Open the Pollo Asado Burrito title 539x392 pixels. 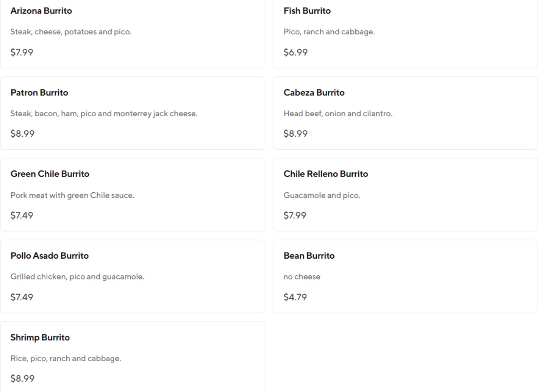click(x=49, y=256)
